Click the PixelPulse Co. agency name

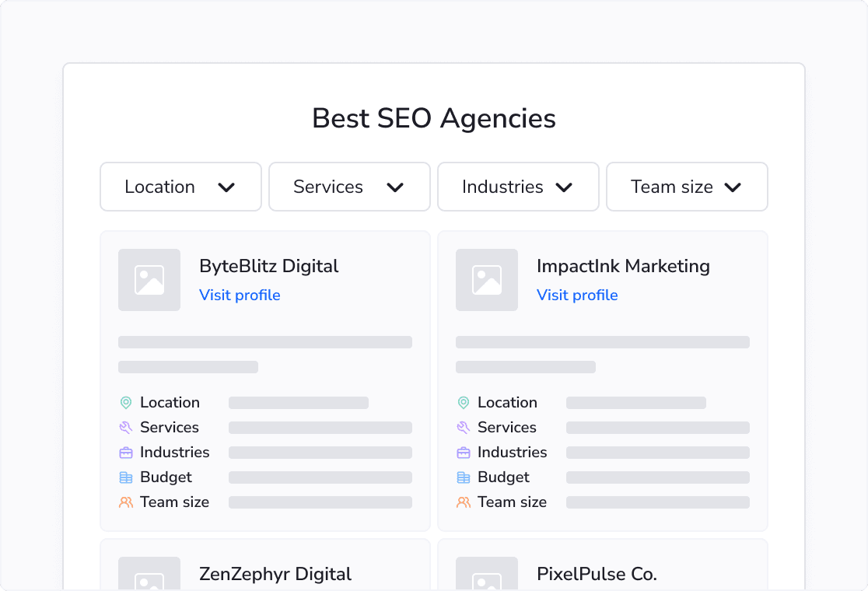[597, 575]
